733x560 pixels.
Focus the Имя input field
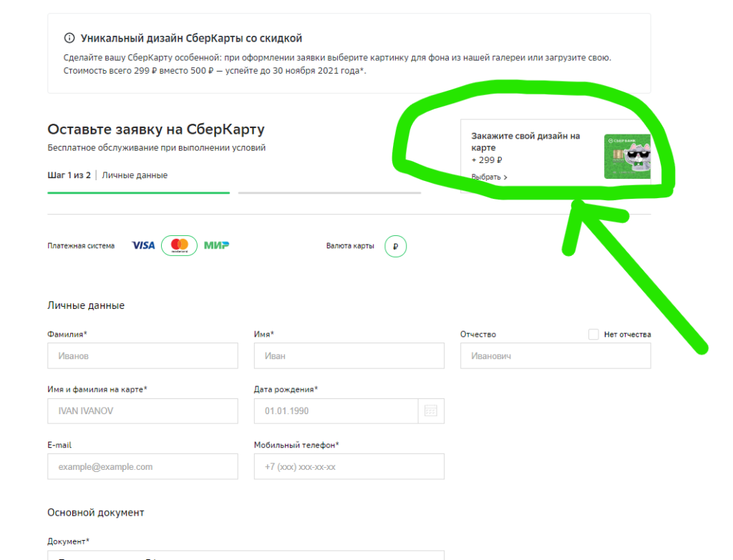(x=349, y=356)
